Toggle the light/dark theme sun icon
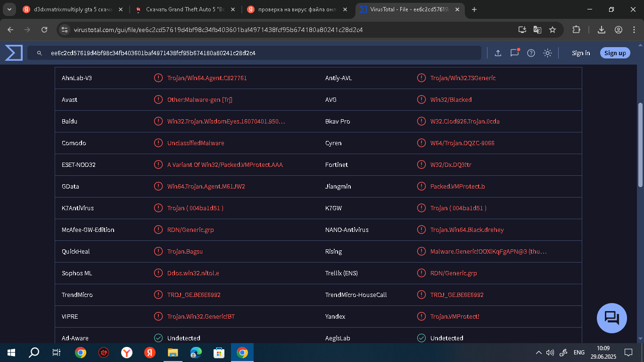 tap(547, 53)
